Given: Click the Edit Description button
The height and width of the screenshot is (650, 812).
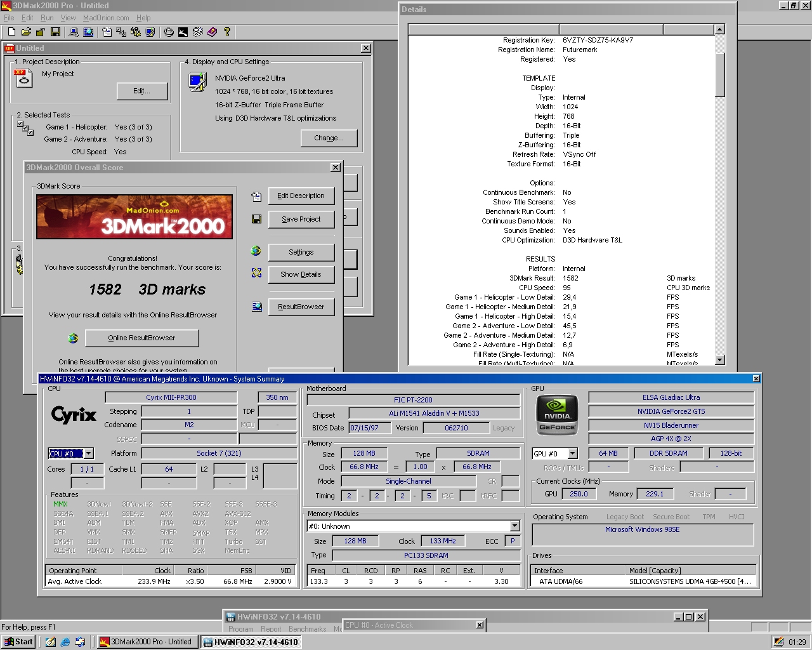Looking at the screenshot, I should tap(301, 196).
